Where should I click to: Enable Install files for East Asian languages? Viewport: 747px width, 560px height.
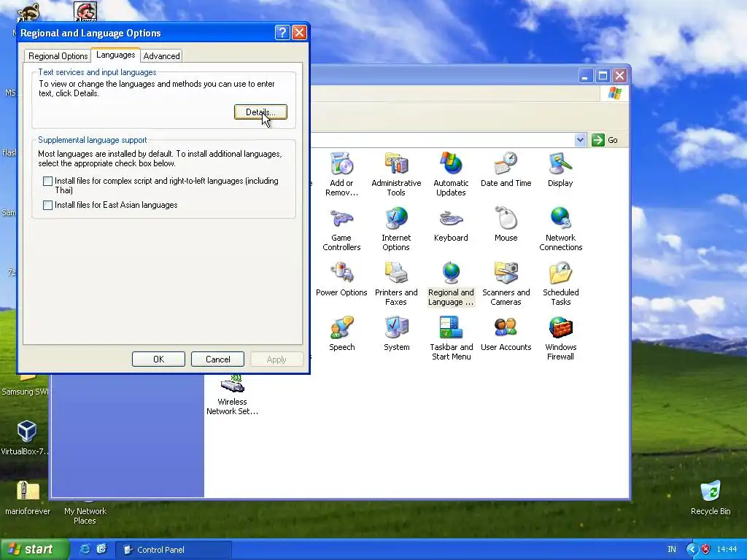[x=47, y=205]
